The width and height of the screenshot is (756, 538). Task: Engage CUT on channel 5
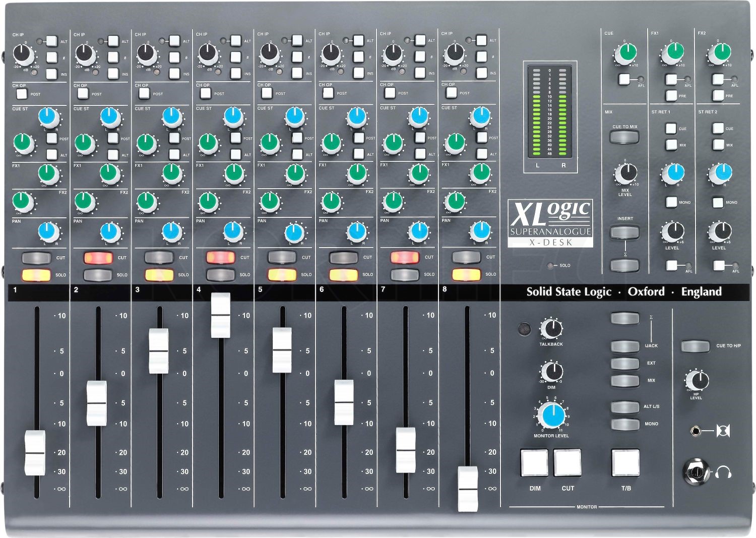click(x=282, y=257)
